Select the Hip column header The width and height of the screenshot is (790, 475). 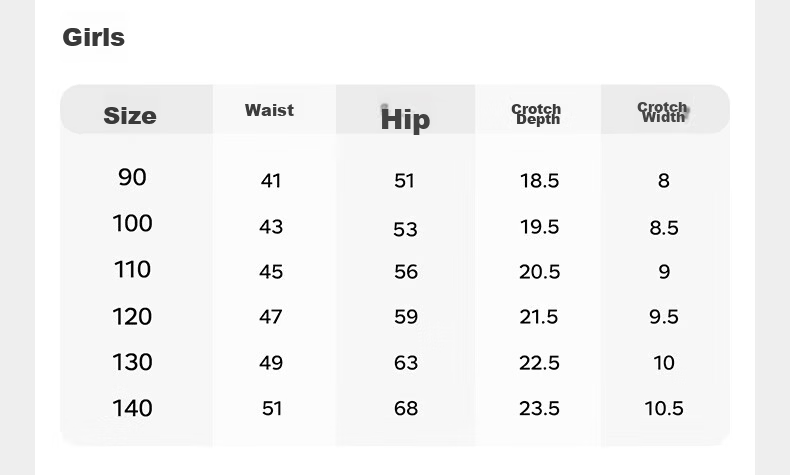(x=405, y=119)
